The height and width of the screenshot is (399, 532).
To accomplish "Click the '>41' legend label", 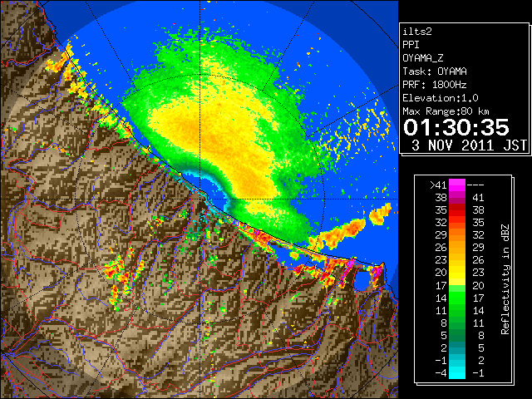I will [x=438, y=185].
